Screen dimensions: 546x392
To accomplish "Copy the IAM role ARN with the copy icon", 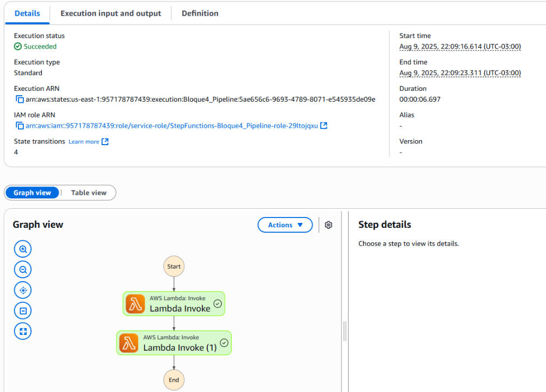I will pos(20,126).
